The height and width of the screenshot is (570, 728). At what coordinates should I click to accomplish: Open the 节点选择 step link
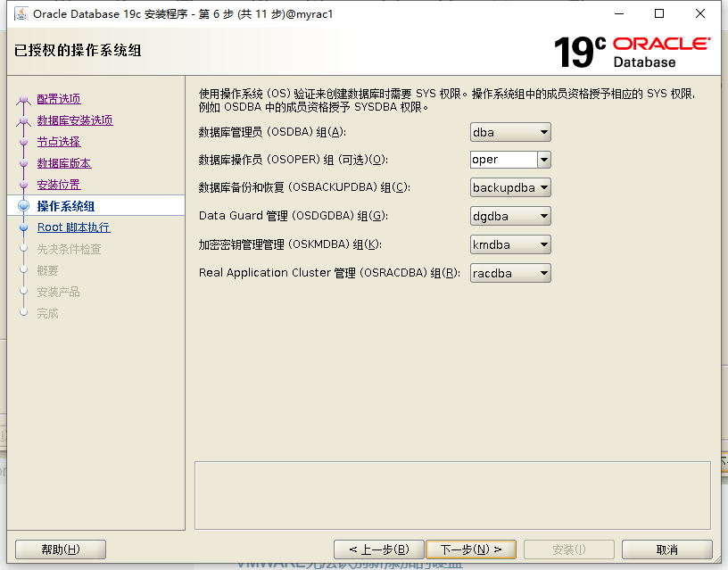pos(59,142)
